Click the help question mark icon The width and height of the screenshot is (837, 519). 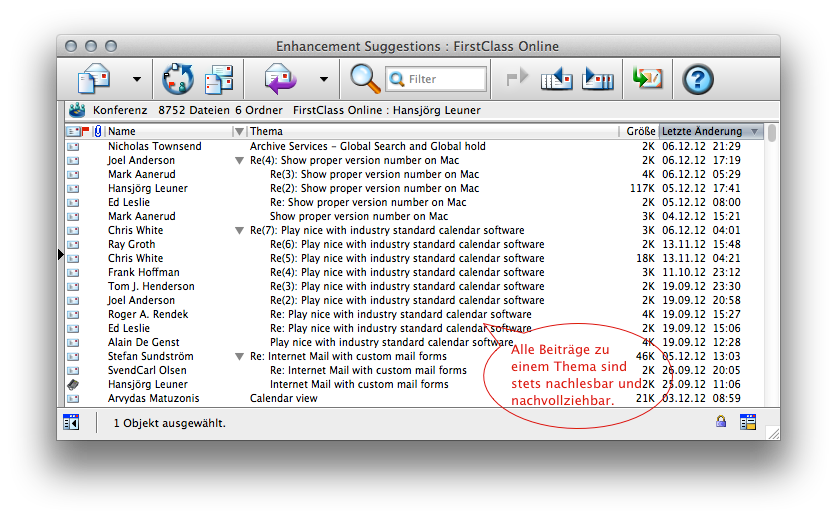[x=697, y=78]
